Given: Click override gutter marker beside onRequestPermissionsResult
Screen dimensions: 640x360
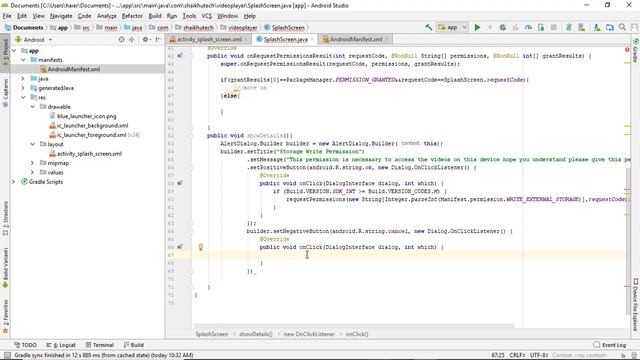Looking at the screenshot, I should pos(180,56).
